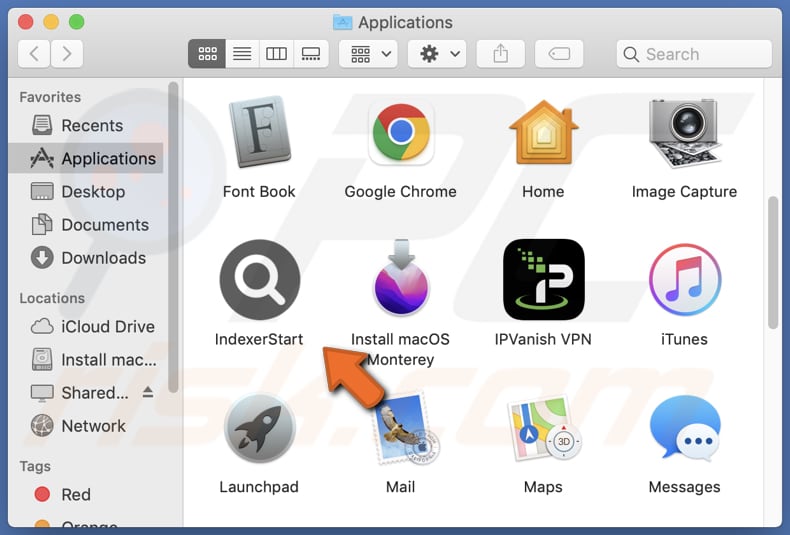Viewport: 790px width, 535px height.
Task: Open the gear action menu
Action: tap(437, 53)
